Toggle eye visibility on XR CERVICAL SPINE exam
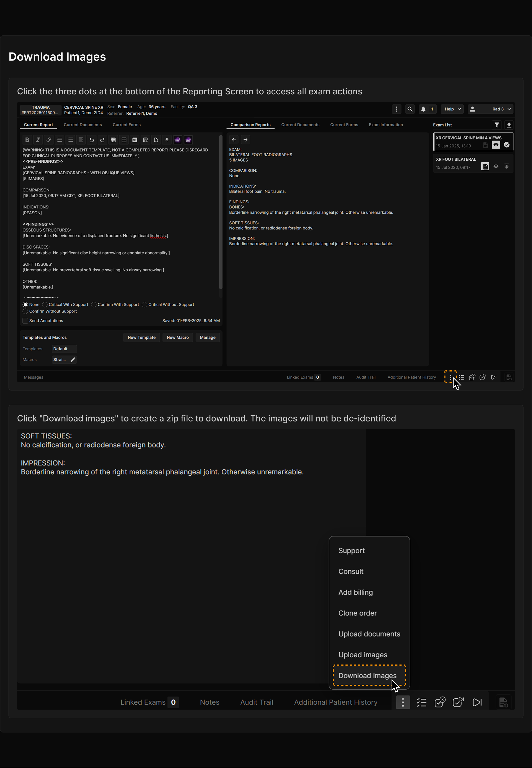Screen dimensions: 532x768 point(496,145)
